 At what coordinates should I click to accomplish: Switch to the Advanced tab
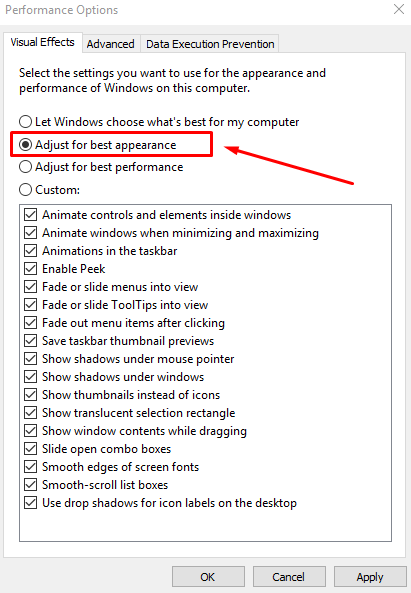point(110,44)
